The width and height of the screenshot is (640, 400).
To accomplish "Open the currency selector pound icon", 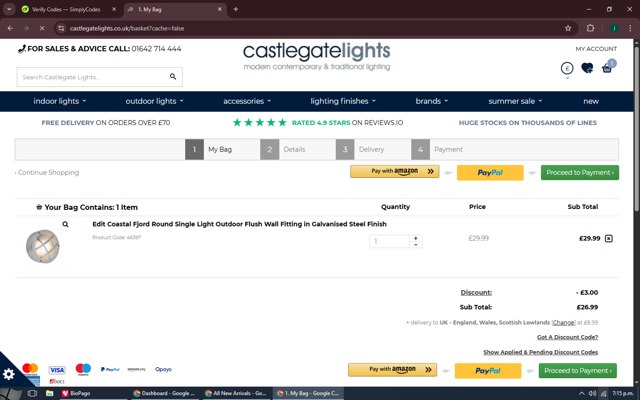I will click(x=567, y=68).
